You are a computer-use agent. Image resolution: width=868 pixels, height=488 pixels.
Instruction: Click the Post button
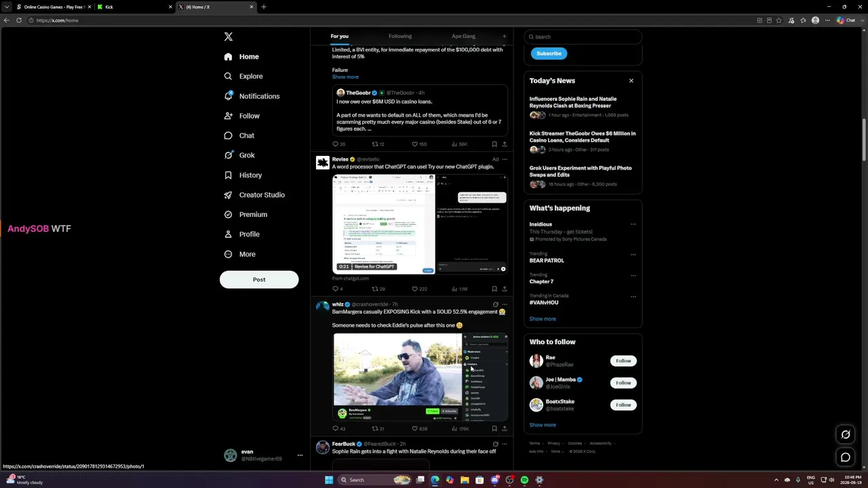(x=259, y=280)
